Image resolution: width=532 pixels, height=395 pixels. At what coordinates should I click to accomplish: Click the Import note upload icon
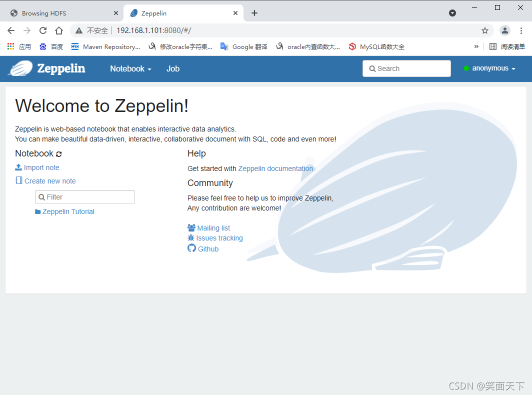click(x=17, y=167)
